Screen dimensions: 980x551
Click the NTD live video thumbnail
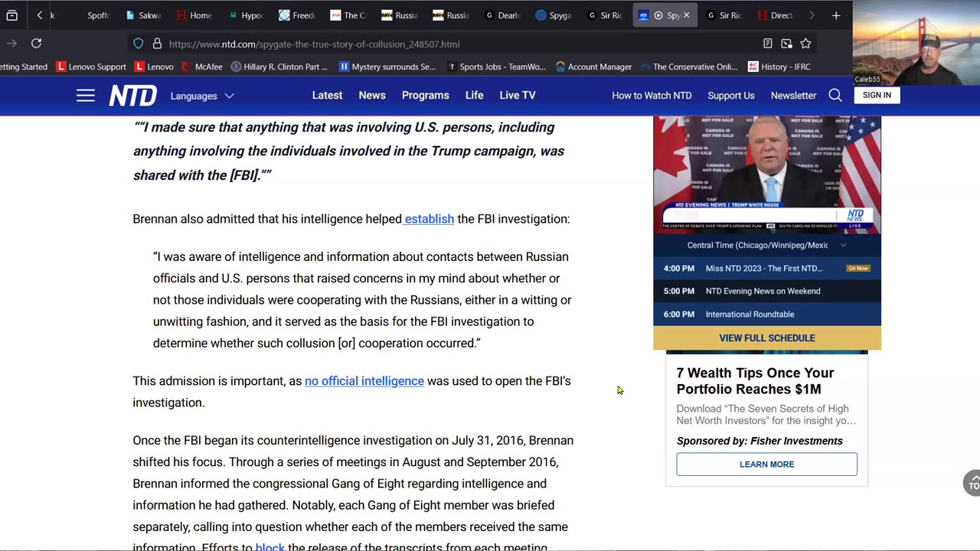point(766,174)
